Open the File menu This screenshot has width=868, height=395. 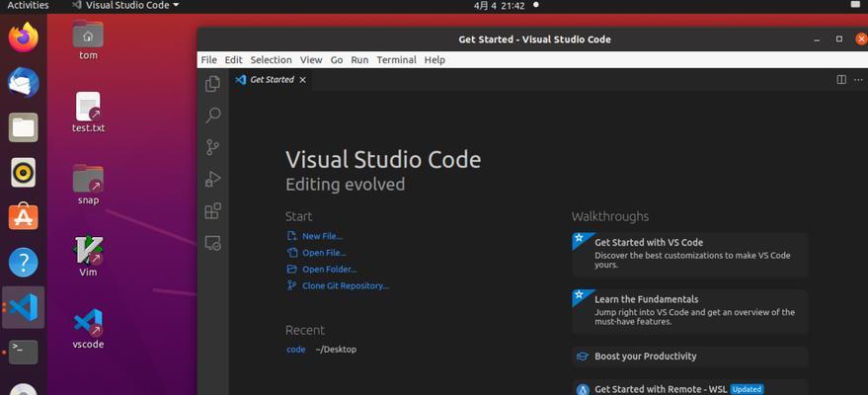click(208, 60)
